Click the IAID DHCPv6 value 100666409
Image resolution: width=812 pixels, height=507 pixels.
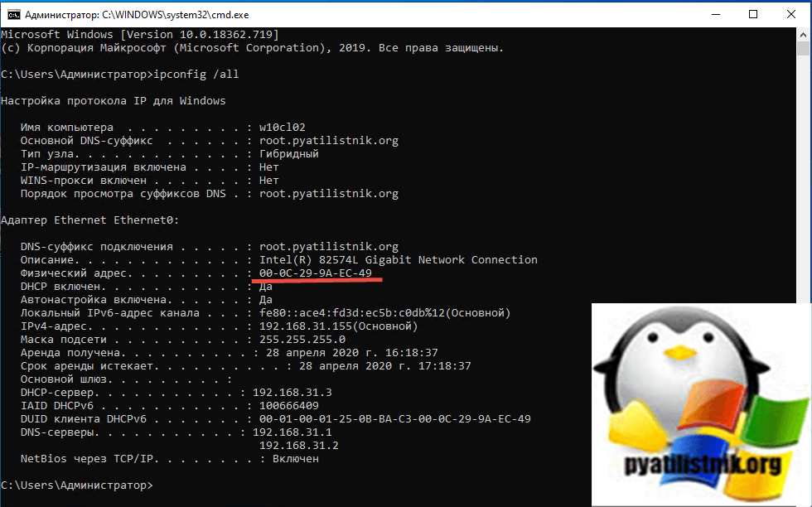288,405
